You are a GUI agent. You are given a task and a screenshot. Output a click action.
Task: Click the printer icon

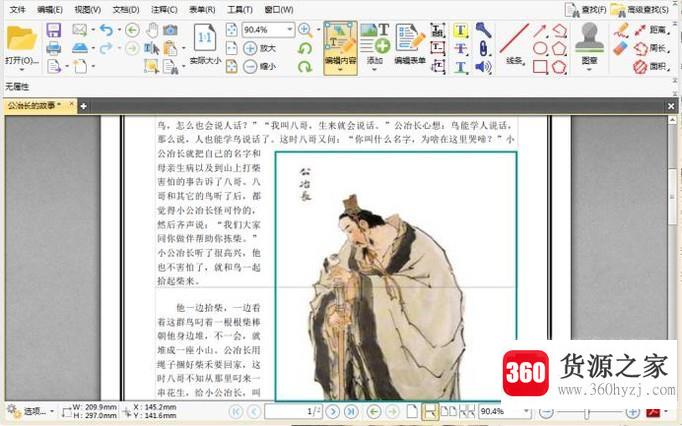coord(53,48)
